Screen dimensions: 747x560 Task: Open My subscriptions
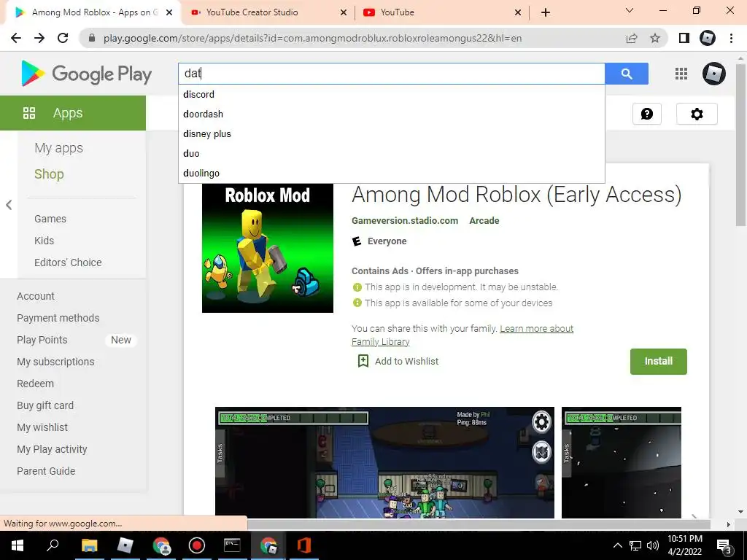tap(55, 362)
